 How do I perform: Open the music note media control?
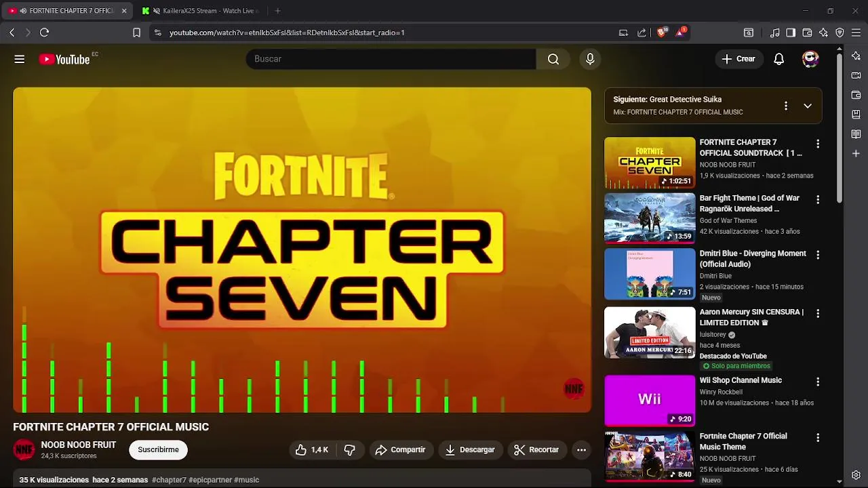tap(774, 33)
